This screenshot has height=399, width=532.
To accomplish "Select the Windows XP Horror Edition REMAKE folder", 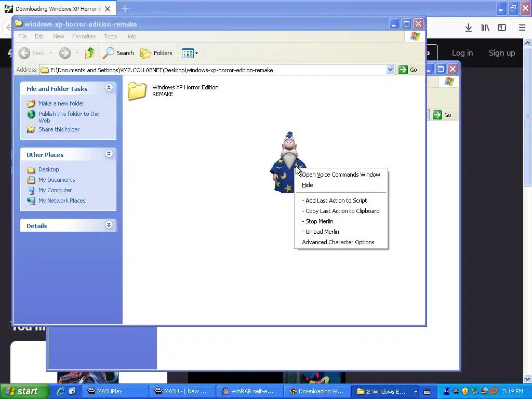I will 174,91.
